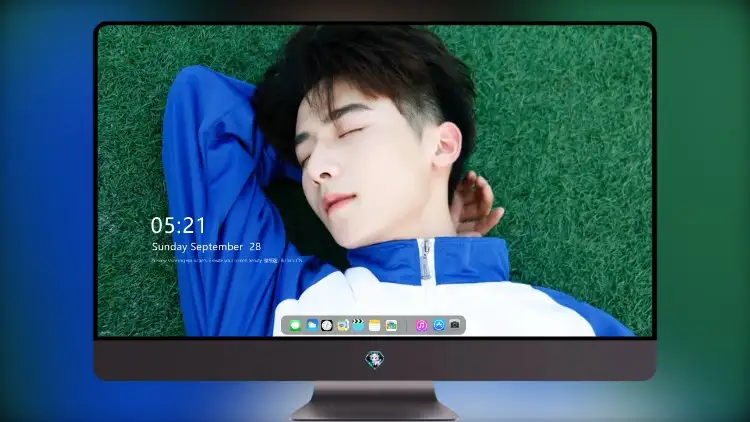Open the Maps app in the dock
750x422 pixels.
click(342, 325)
